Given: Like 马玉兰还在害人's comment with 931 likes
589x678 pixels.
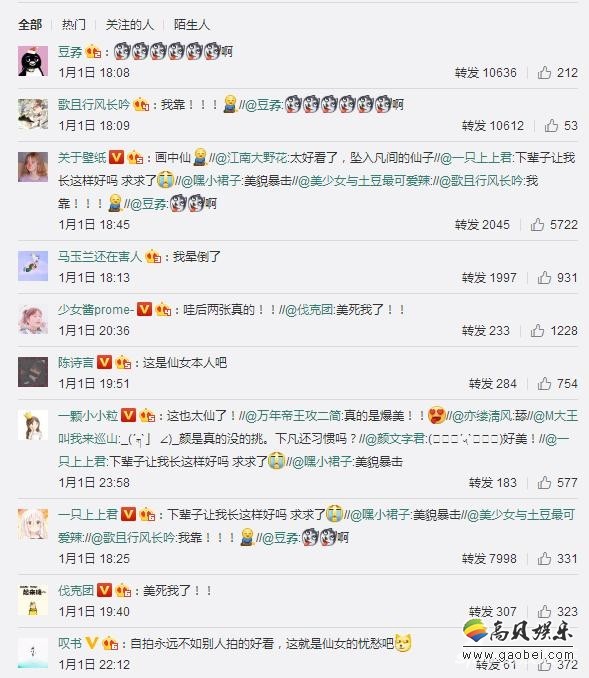Looking at the screenshot, I should (544, 278).
